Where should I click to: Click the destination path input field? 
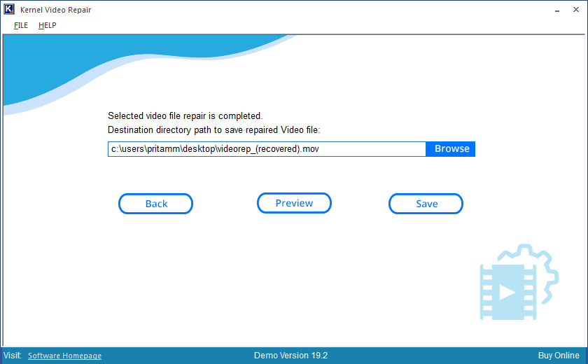pyautogui.click(x=267, y=149)
